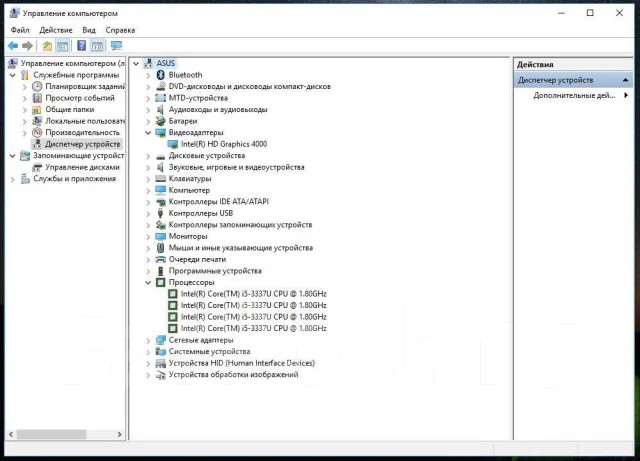Open Управление дисками in left tree
The width and height of the screenshot is (640, 461).
[x=82, y=167]
